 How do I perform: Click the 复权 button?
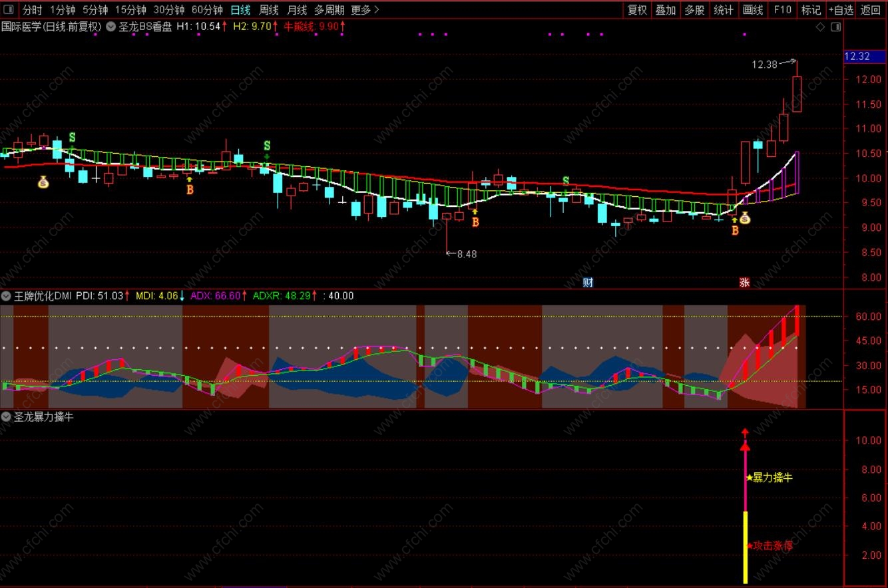638,10
